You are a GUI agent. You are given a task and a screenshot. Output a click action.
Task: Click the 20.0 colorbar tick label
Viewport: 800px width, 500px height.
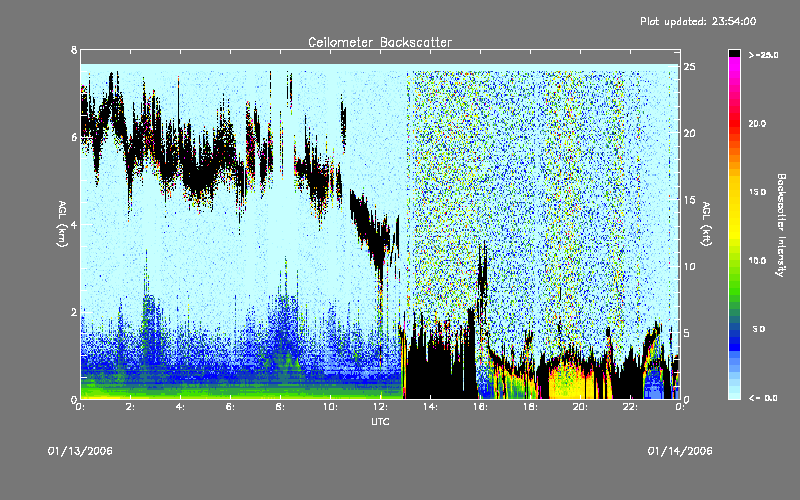pos(757,123)
